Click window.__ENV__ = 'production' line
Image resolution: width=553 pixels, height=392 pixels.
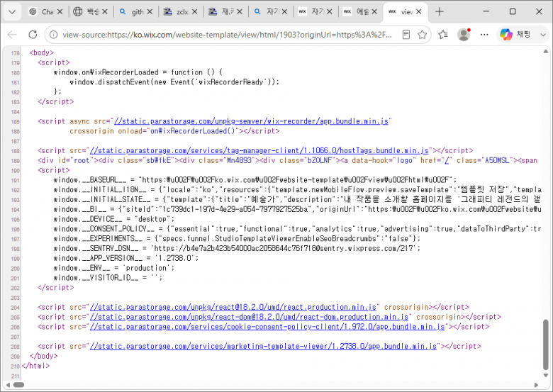[x=114, y=268]
